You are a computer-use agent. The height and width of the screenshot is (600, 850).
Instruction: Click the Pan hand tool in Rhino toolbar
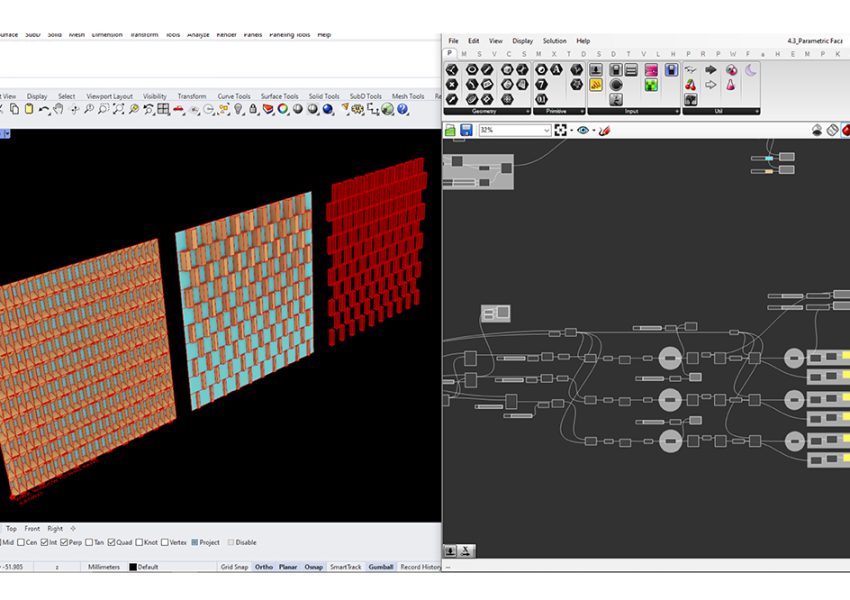(59, 109)
